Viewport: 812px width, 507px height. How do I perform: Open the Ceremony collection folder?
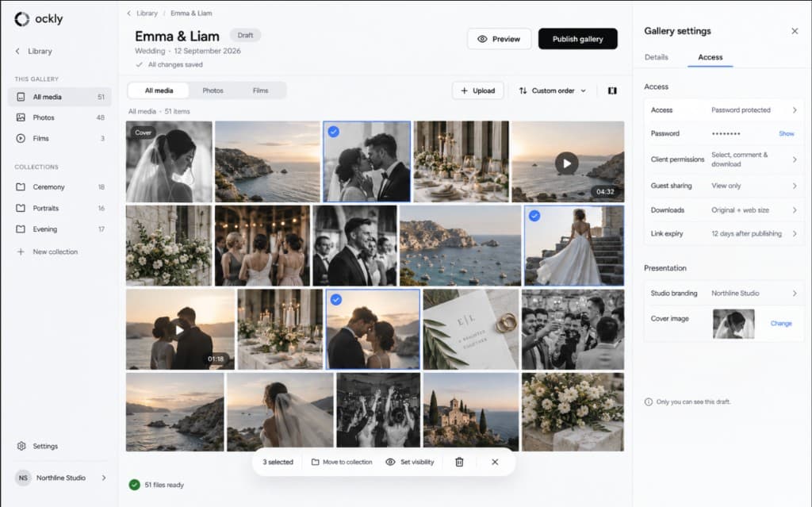(59, 187)
